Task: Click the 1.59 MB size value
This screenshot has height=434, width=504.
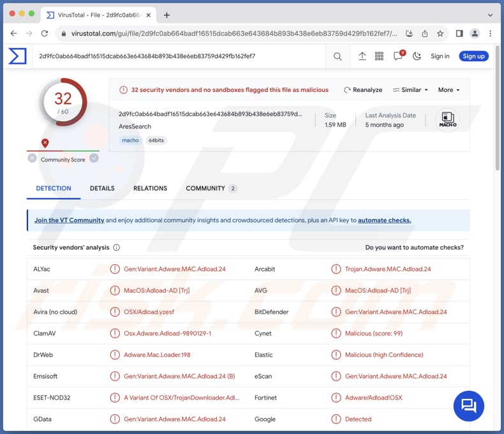Action: 335,124
